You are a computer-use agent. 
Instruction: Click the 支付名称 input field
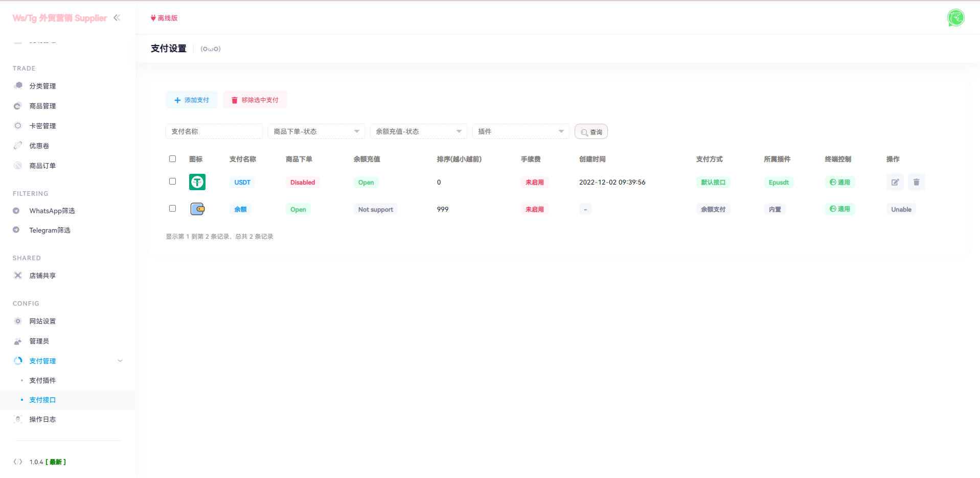[214, 131]
